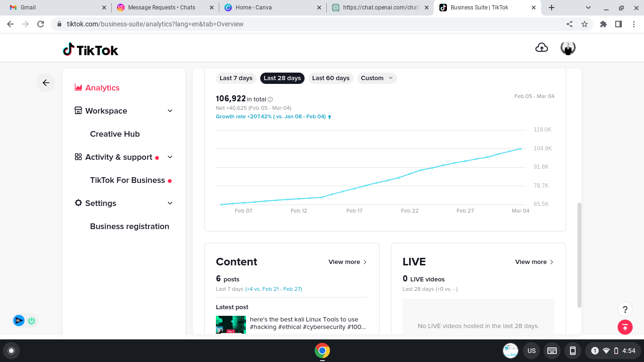Click the page vertical scrollbar

click(579, 255)
